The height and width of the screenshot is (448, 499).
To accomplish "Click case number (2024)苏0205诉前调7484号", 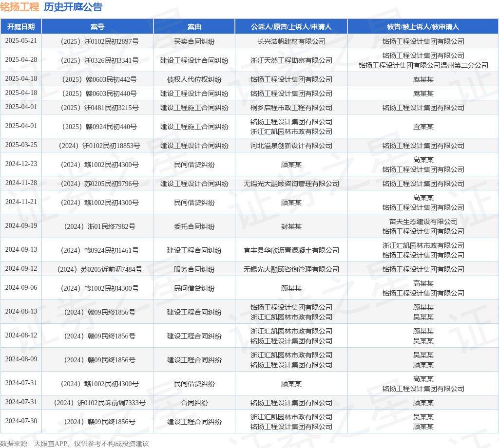I will click(x=99, y=270).
